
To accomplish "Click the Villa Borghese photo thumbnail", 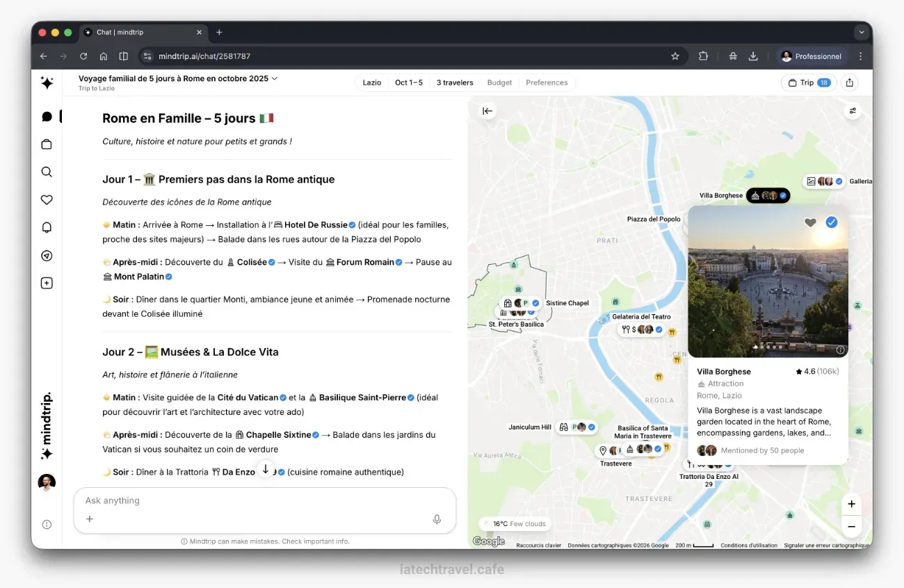I will click(768, 281).
